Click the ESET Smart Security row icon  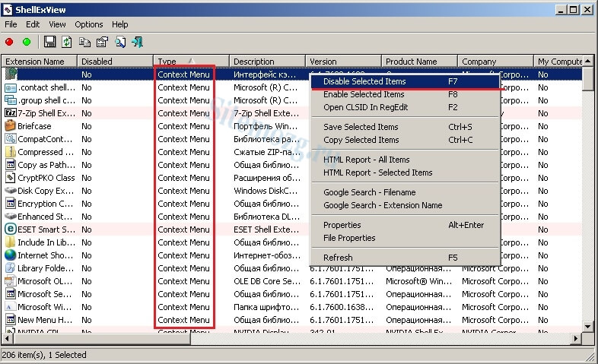coord(11,229)
